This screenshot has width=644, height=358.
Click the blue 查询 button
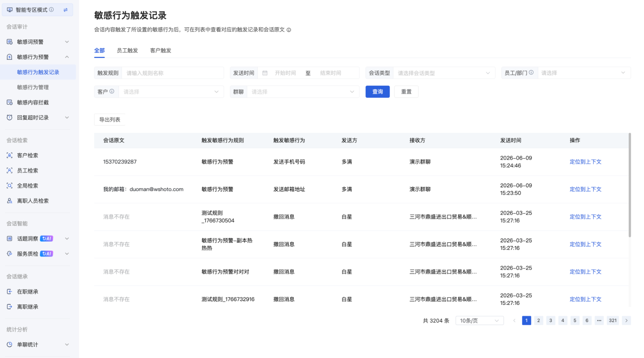[377, 92]
